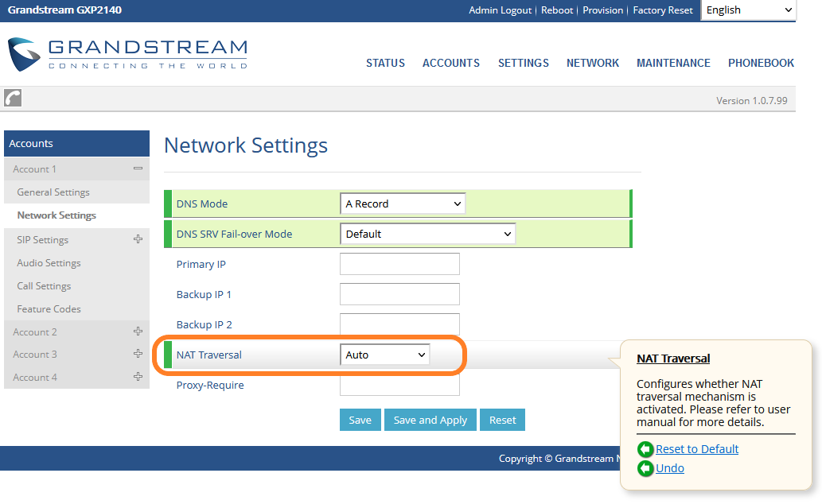Viewport: 822px width, 504px height.
Task: Expand Account 2 with the plus icon
Action: tap(138, 331)
